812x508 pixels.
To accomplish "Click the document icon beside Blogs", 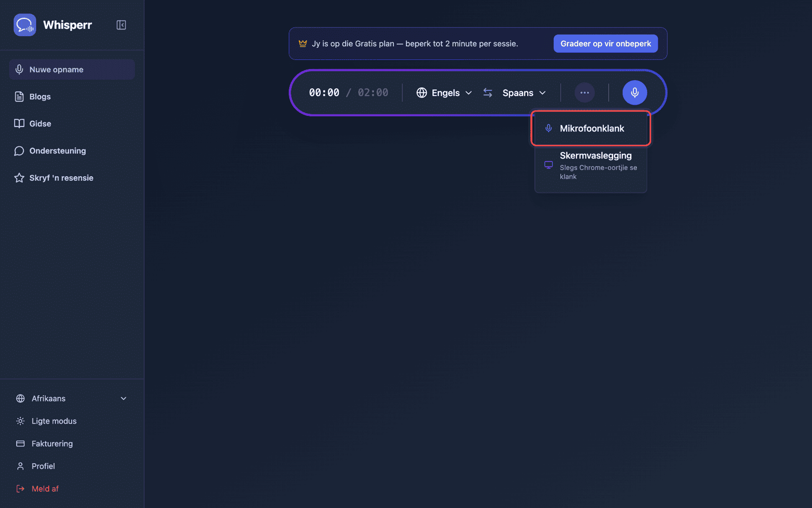I will [x=19, y=97].
